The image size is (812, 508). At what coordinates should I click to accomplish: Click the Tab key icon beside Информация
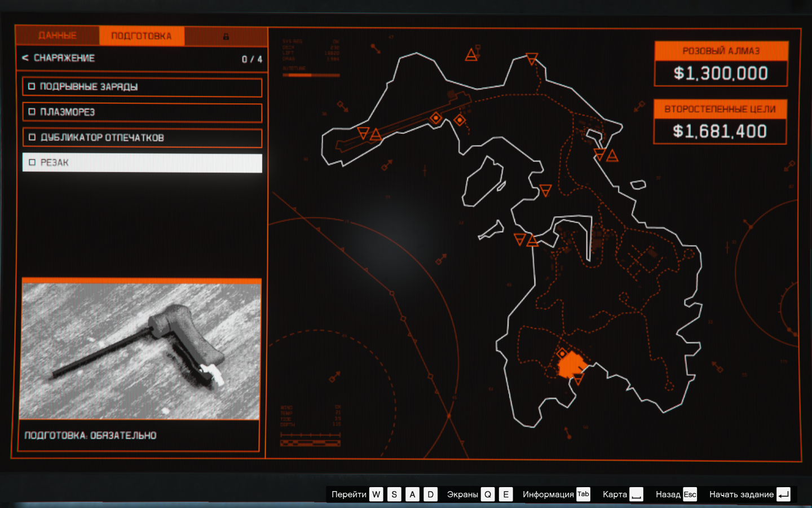tap(583, 494)
